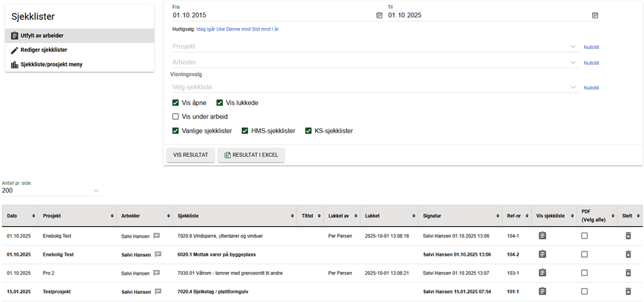Go to Sjekkliste/prosjekt meny
This screenshot has height=302, width=644.
51,65
